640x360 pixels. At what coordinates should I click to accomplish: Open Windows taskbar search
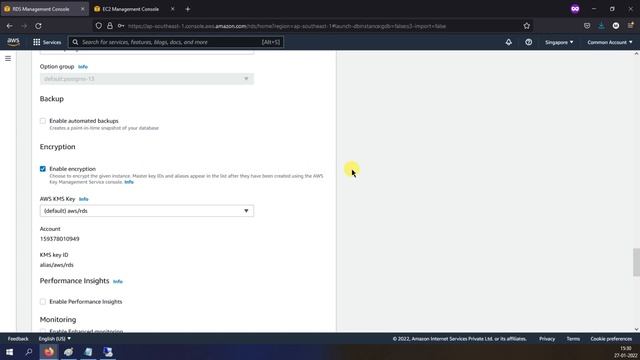[29, 352]
